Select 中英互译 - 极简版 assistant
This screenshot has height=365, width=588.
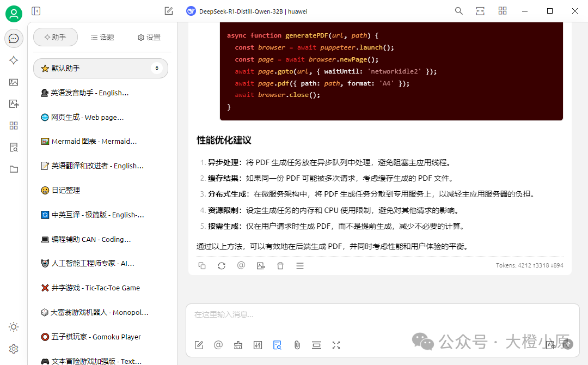(x=101, y=215)
